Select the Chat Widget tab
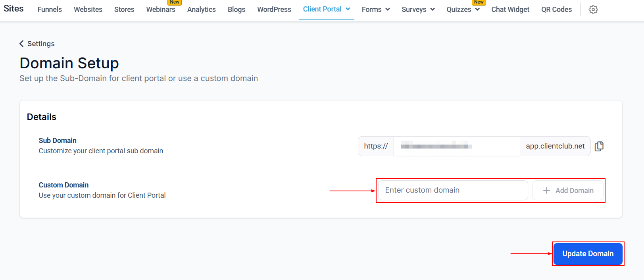 coord(510,10)
